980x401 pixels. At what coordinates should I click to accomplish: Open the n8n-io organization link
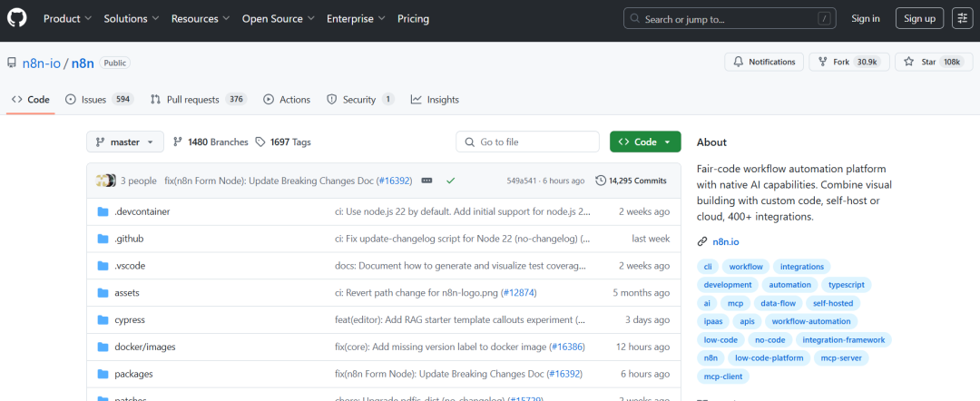[41, 63]
